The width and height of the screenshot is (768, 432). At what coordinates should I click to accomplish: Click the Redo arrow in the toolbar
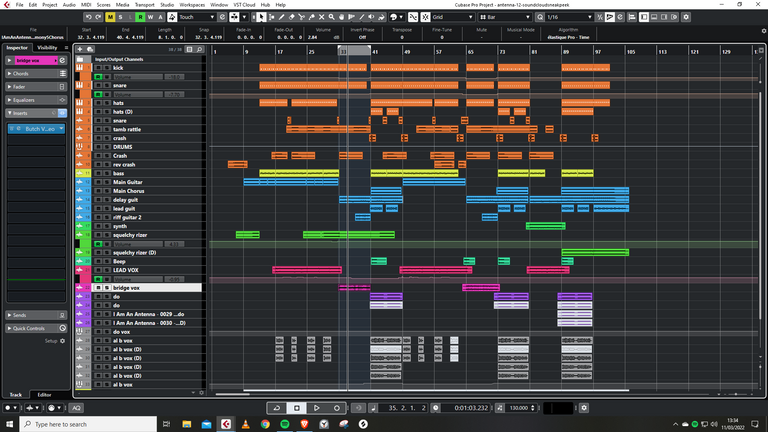click(98, 17)
